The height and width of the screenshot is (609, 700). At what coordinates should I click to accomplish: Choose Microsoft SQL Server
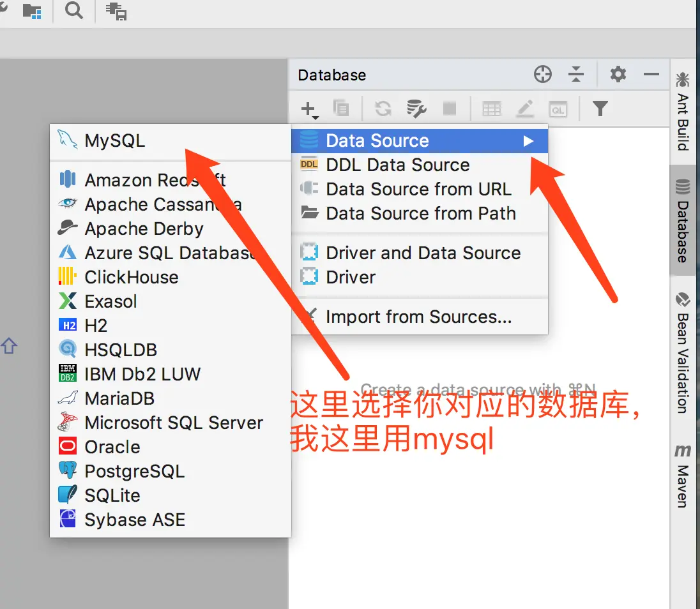[x=170, y=423]
